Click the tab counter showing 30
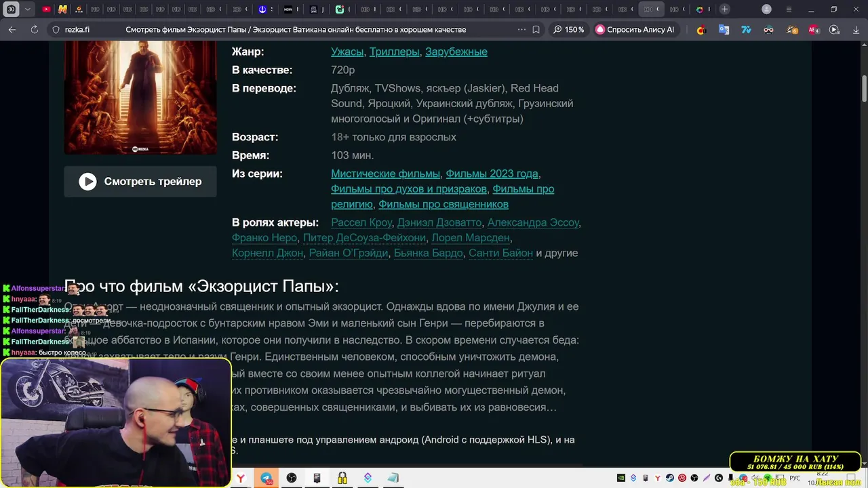 [11, 9]
